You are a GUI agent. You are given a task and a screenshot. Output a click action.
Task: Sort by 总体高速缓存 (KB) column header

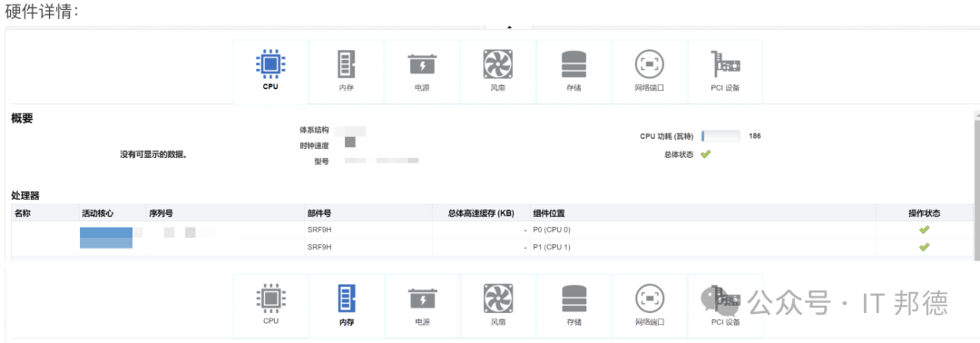coord(481,213)
